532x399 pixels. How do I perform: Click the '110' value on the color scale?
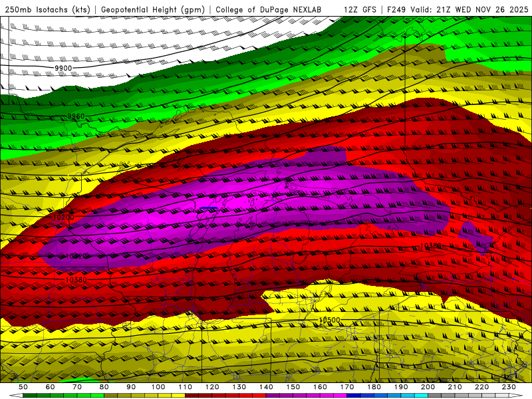(185, 387)
